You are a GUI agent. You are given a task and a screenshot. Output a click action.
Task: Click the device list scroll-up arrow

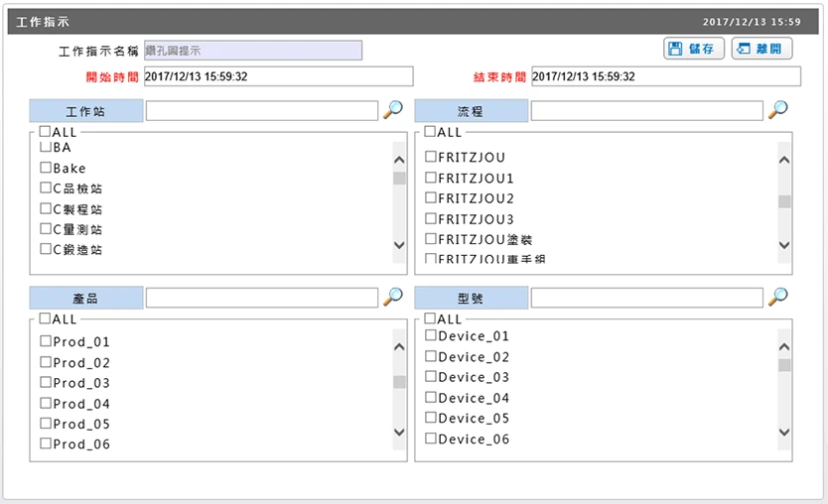(x=784, y=346)
